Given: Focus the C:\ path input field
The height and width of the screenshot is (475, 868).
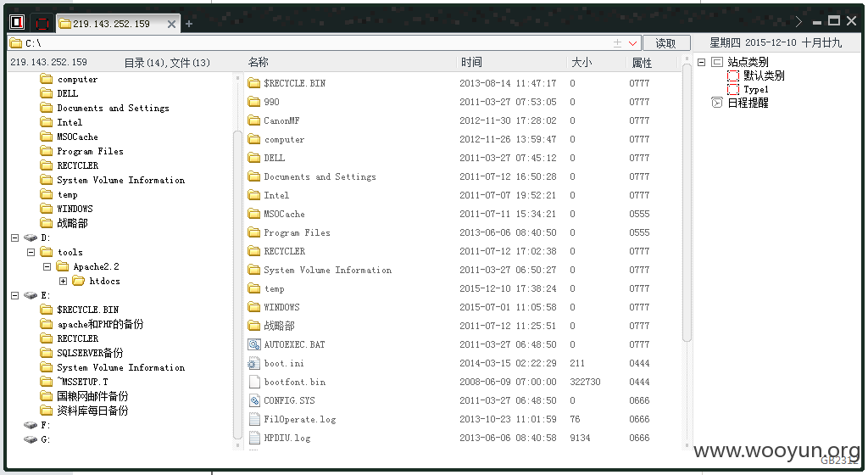Looking at the screenshot, I should pos(324,43).
